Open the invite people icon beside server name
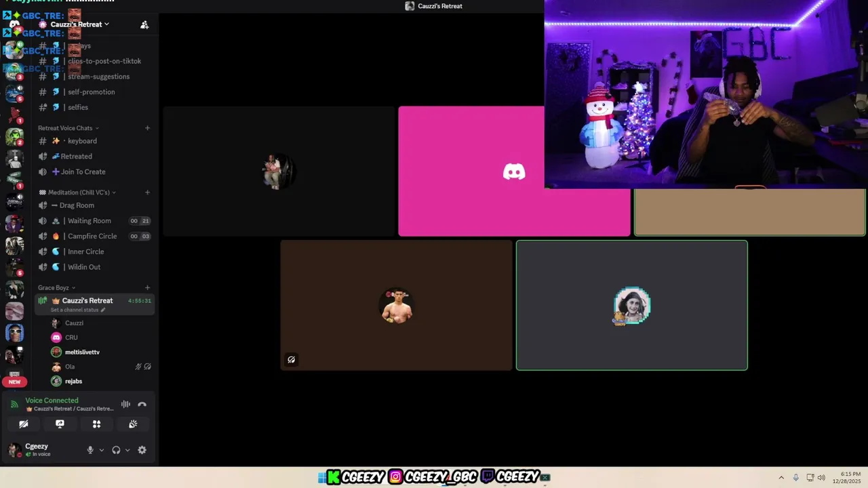868x488 pixels. (x=144, y=25)
